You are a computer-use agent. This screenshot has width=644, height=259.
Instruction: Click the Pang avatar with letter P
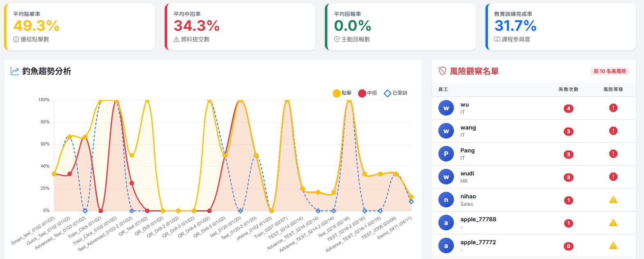[x=446, y=154]
